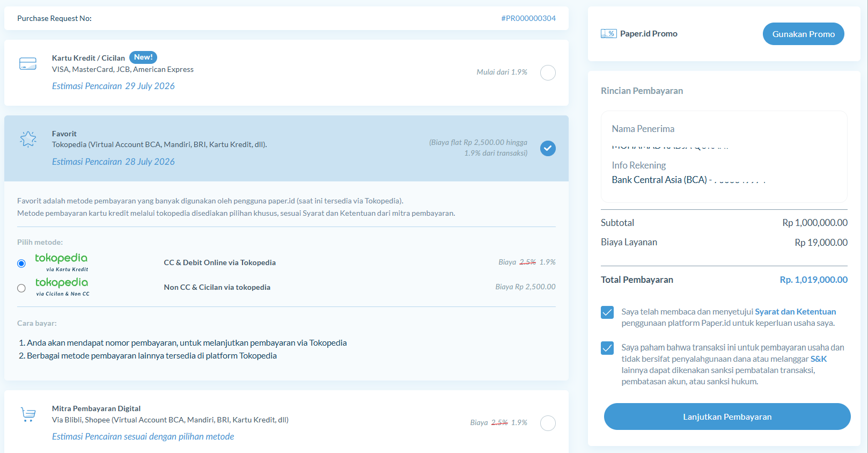Click the Nama Penerima label
The image size is (868, 453).
point(643,129)
